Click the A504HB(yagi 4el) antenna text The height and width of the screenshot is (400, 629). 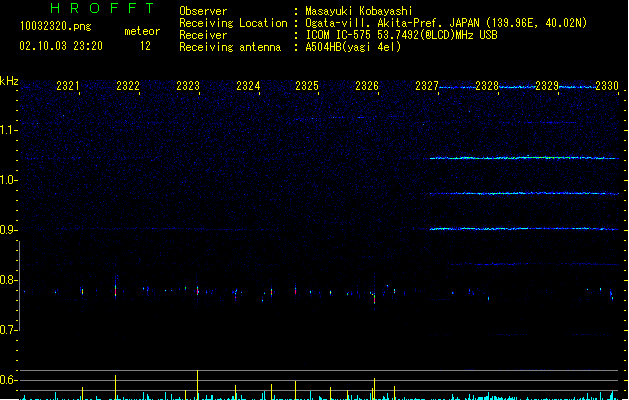point(353,47)
